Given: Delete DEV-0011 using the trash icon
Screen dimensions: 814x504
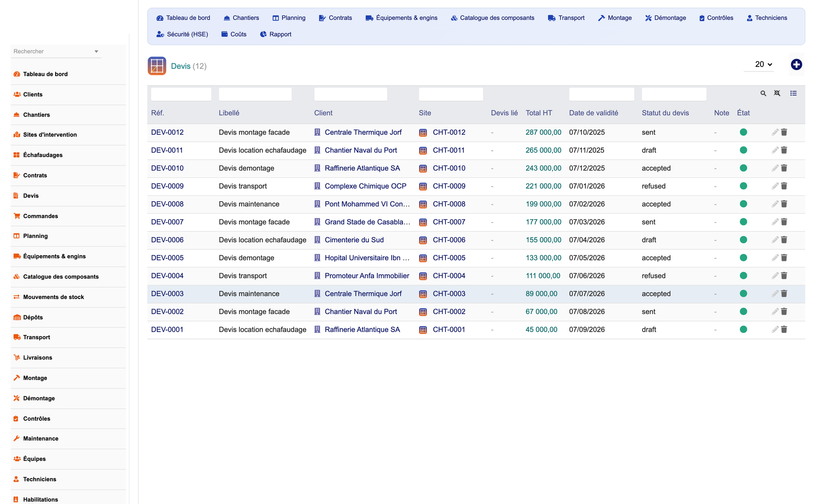Looking at the screenshot, I should pos(784,150).
